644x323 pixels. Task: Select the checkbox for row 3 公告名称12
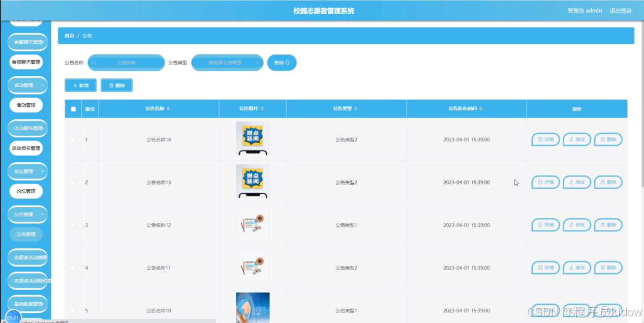click(x=73, y=225)
